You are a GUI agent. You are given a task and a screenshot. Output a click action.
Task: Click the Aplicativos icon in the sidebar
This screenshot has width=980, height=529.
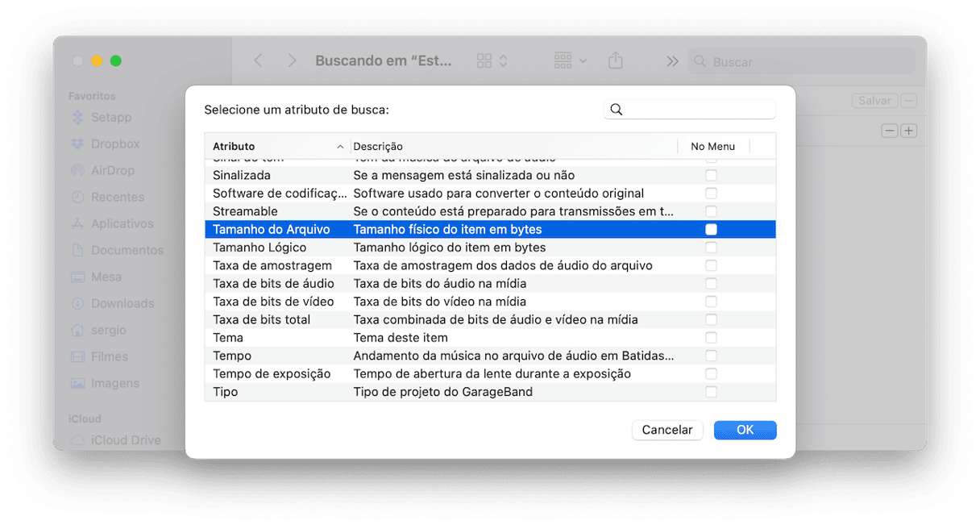coord(77,224)
